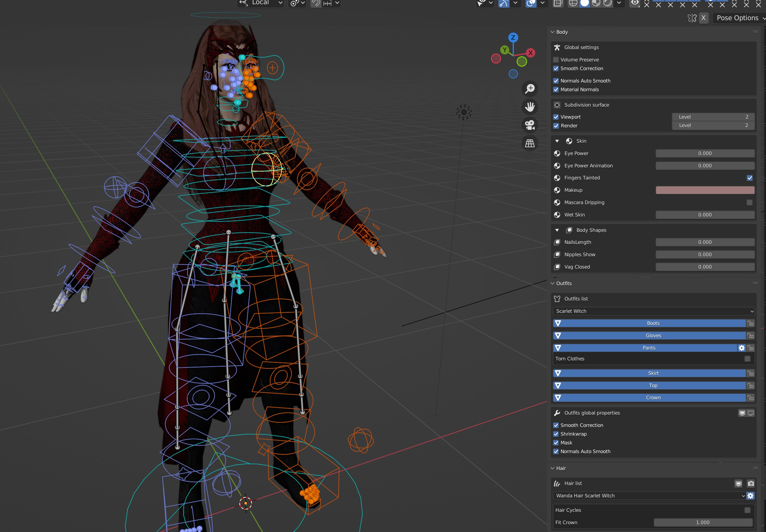Open the Pants outfit settings gear
This screenshot has height=532, width=766.
coord(741,348)
